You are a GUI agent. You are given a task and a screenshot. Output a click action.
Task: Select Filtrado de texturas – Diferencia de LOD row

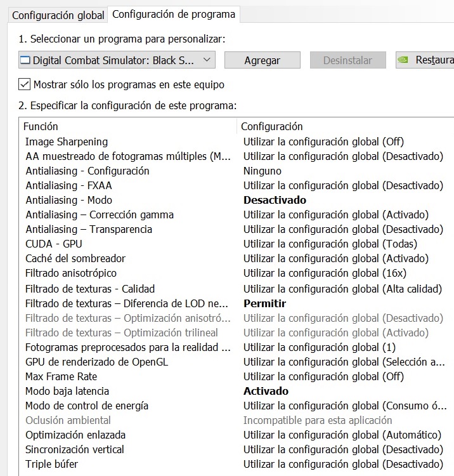tap(237, 303)
